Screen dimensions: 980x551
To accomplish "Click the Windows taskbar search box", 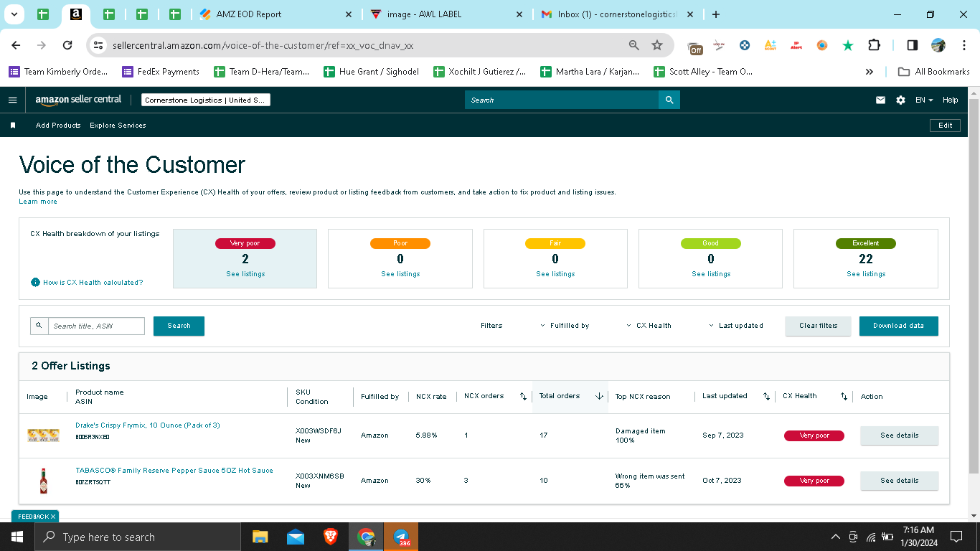I will click(137, 537).
